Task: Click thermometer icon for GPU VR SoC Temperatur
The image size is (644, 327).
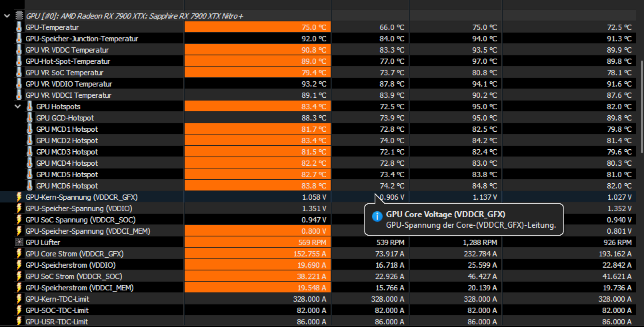Action: click(19, 73)
